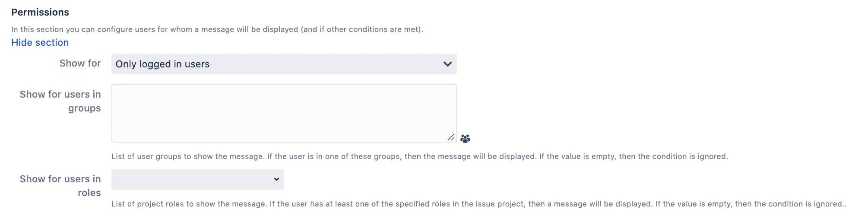
Task: Click the word 'roles' in the roles label
Action: click(x=89, y=193)
